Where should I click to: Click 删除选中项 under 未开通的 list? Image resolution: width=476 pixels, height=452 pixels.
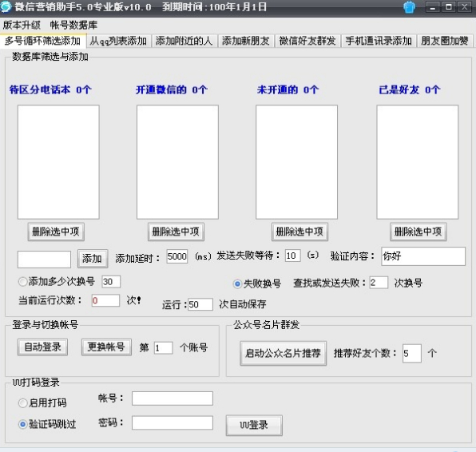[299, 232]
